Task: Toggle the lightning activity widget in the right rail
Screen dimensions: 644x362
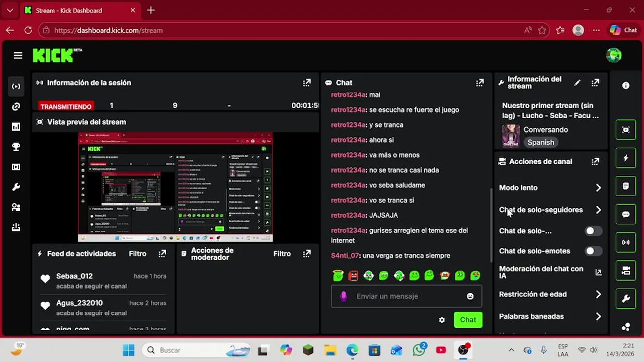Action: [626, 158]
